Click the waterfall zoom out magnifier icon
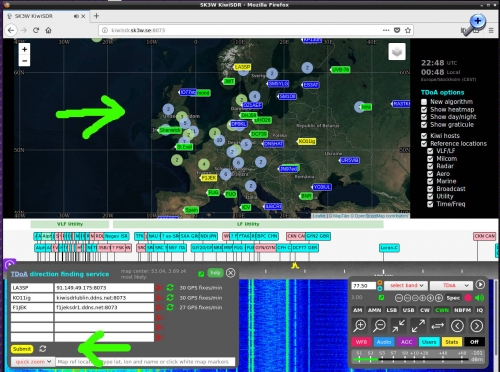 click(x=379, y=325)
